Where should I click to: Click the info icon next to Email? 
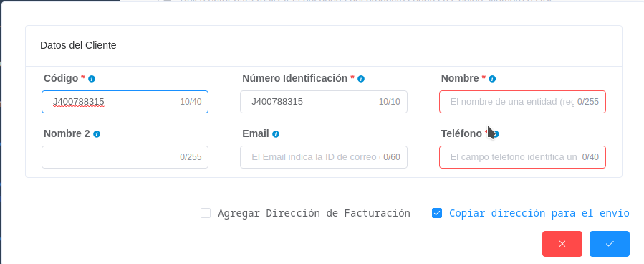point(276,134)
